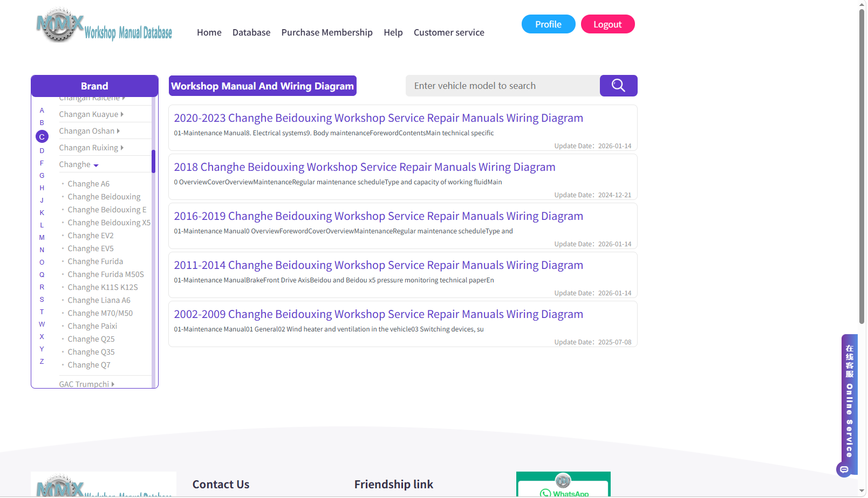The image size is (868, 498).
Task: Select brand letter W
Action: (x=42, y=324)
